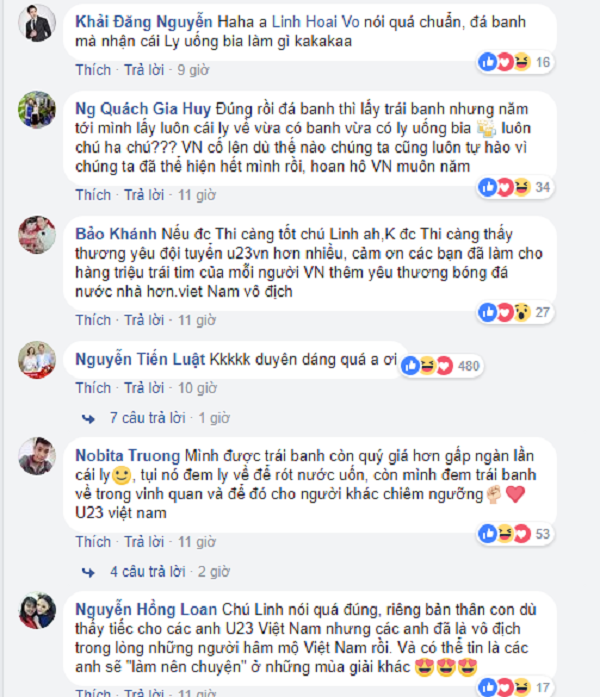Expand 7 câu trả lời replies thread
This screenshot has height=697, width=600.
coord(148,418)
